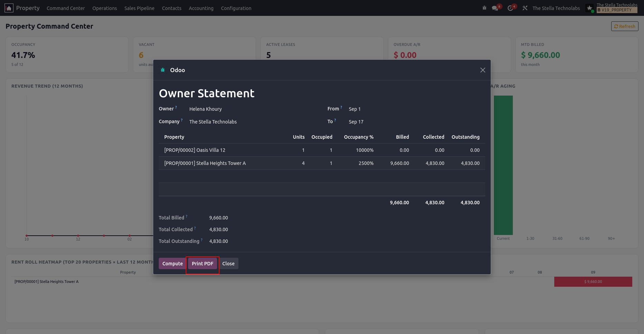Sort by the Collected column header

[x=434, y=137]
